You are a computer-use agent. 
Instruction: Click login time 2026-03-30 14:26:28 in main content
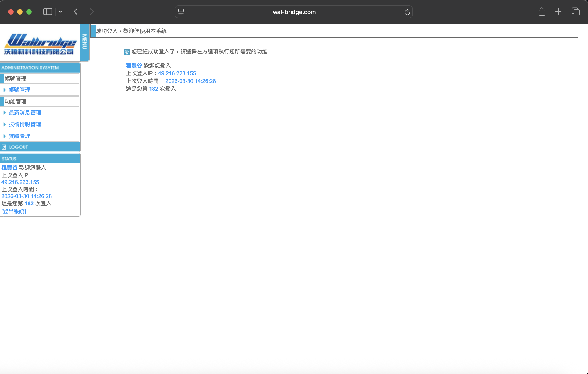pyautogui.click(x=190, y=81)
